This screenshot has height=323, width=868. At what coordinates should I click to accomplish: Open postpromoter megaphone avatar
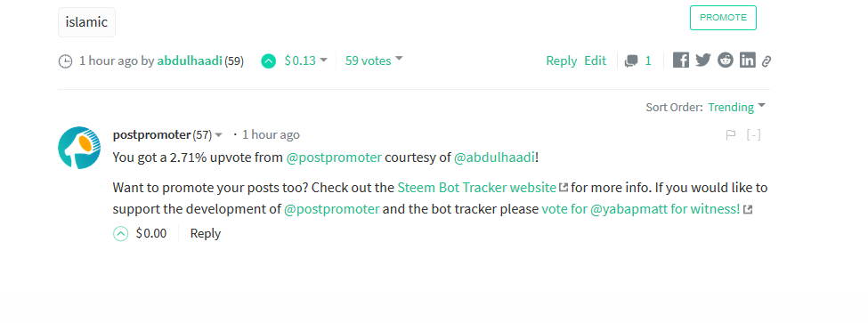[79, 148]
